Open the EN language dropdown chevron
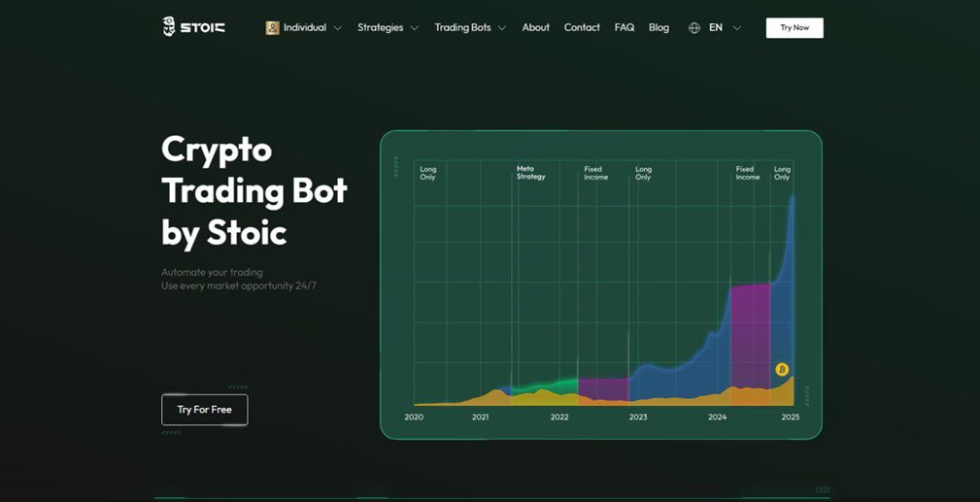The height and width of the screenshot is (502, 980). pos(736,28)
